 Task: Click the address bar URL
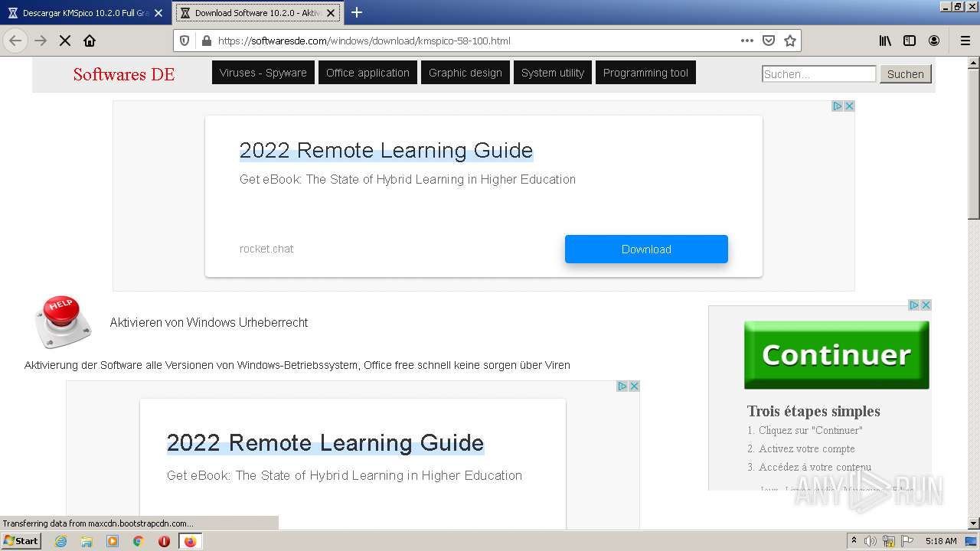(x=364, y=41)
